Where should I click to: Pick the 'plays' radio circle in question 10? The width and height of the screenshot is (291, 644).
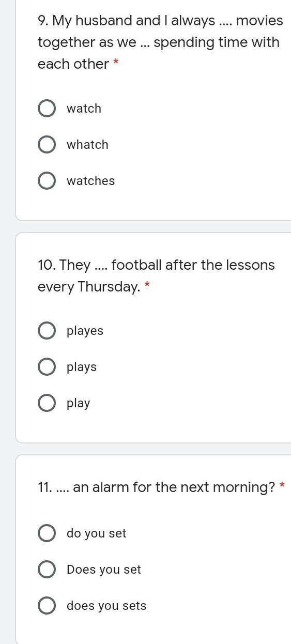47,367
